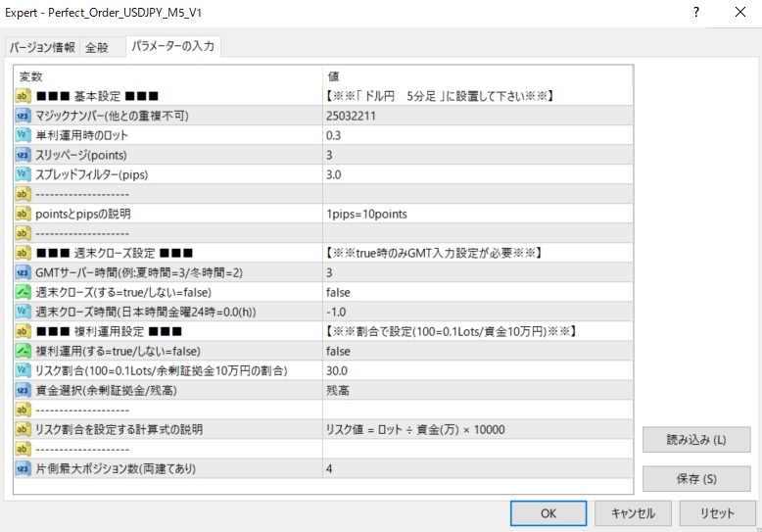This screenshot has height=532, width=762.
Task: Select 1pips=10points value cell
Action: pos(478,214)
